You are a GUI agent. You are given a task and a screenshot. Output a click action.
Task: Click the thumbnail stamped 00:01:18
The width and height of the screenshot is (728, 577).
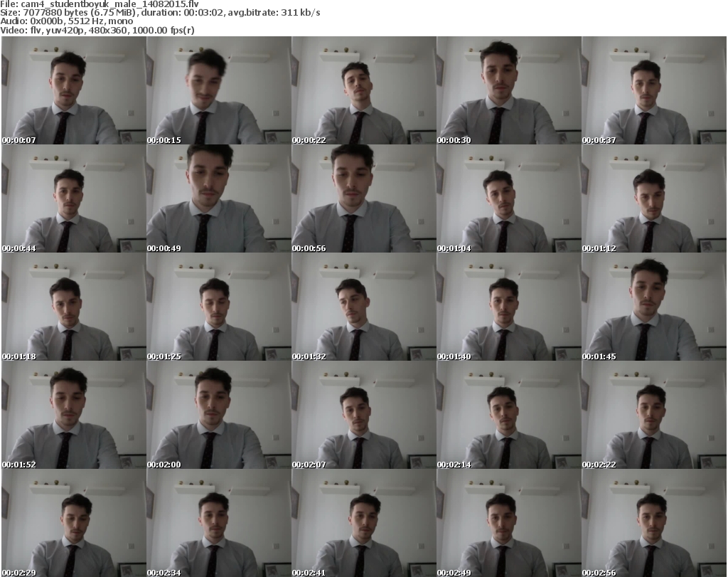click(74, 307)
